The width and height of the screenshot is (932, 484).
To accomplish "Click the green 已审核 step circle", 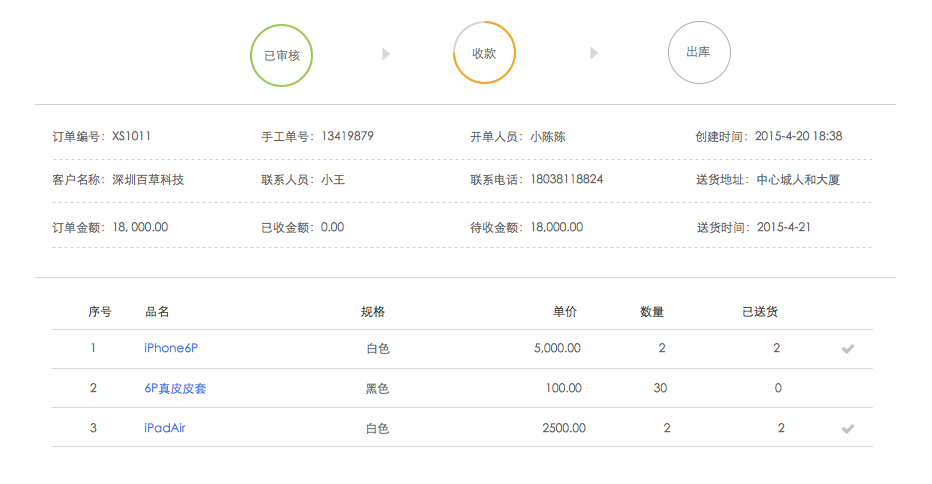I will (x=281, y=54).
